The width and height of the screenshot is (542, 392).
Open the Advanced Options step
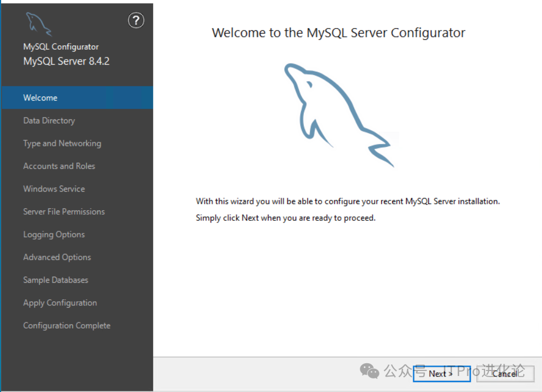[57, 257]
